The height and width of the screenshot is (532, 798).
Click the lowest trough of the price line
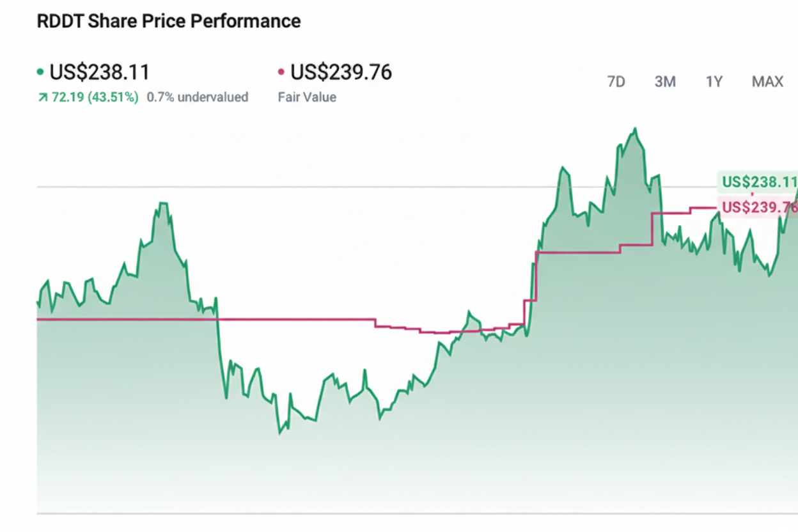(x=280, y=433)
